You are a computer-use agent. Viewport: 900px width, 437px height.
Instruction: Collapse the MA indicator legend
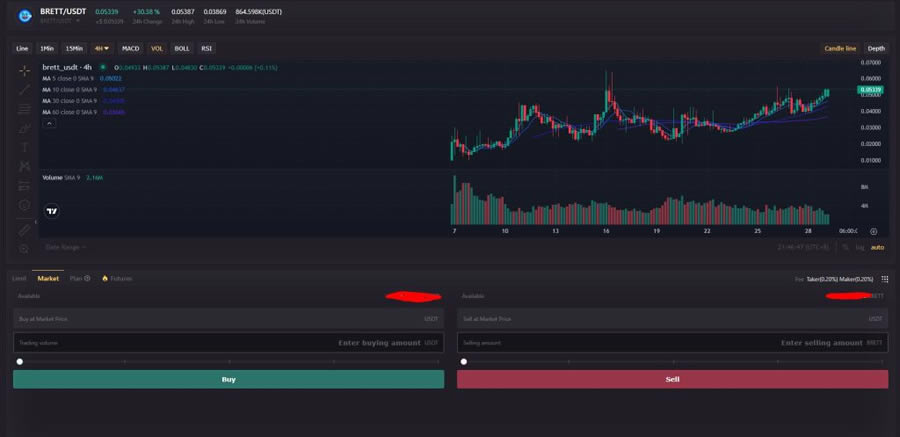[x=50, y=123]
